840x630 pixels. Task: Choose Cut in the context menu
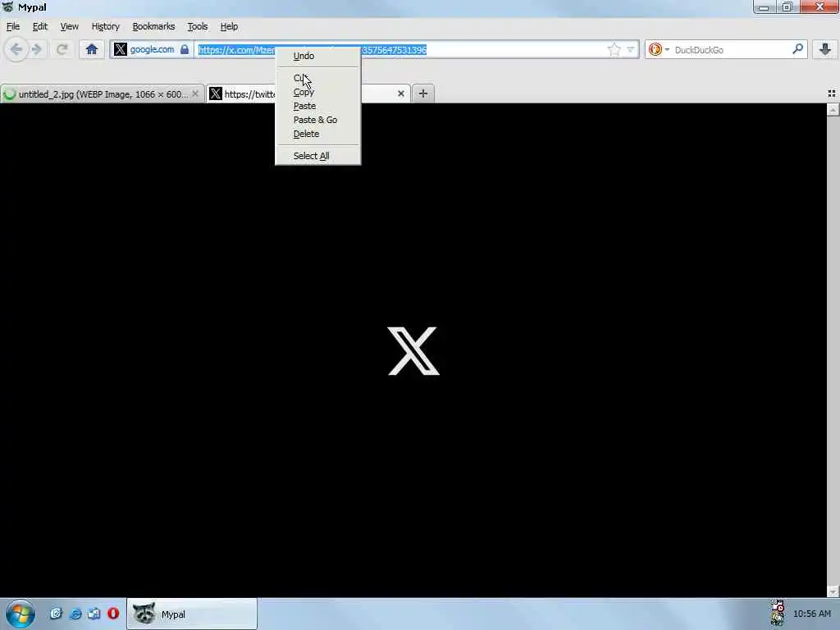[317, 78]
